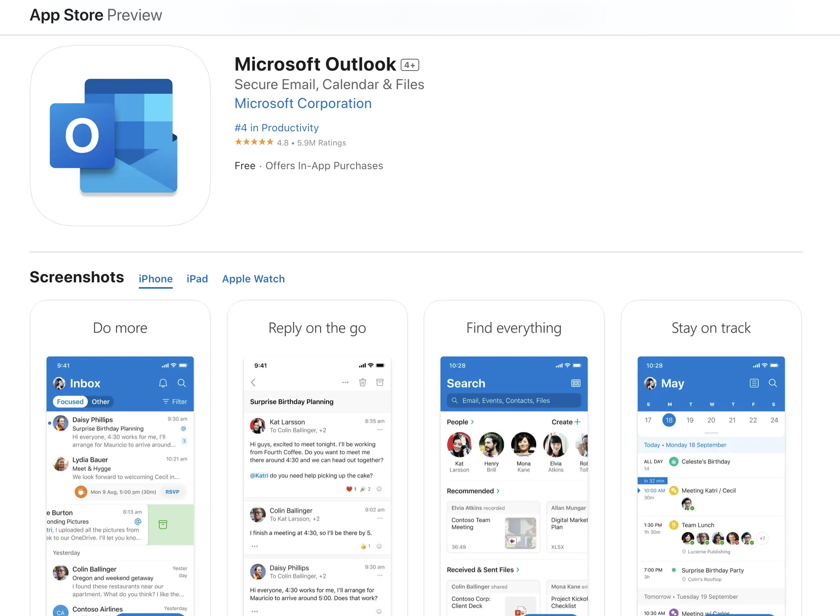The height and width of the screenshot is (616, 840).
Task: Select the calendar grid view icon
Action: pyautogui.click(x=752, y=384)
